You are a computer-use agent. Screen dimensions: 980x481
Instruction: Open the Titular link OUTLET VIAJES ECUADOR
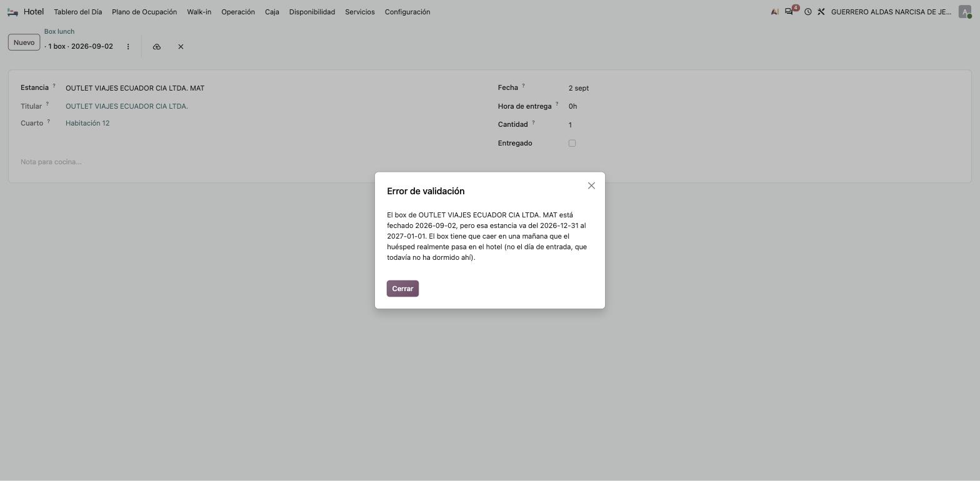[x=127, y=106]
